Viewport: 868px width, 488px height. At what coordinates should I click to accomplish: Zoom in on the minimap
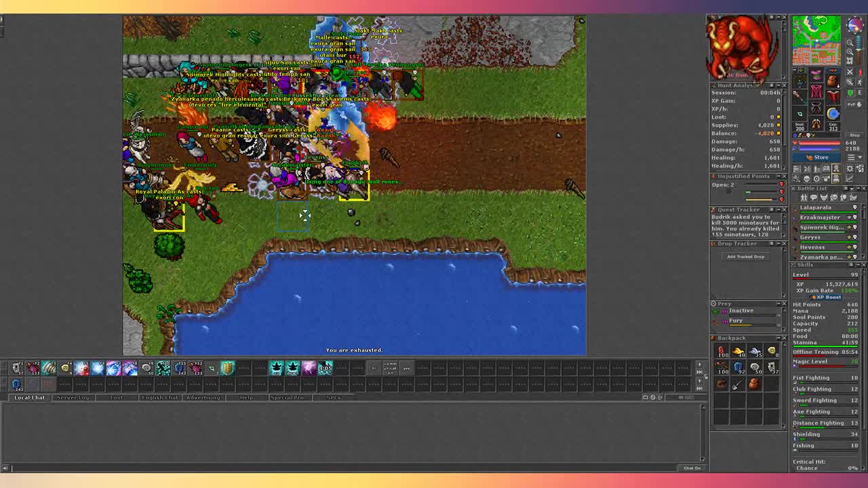[x=850, y=52]
